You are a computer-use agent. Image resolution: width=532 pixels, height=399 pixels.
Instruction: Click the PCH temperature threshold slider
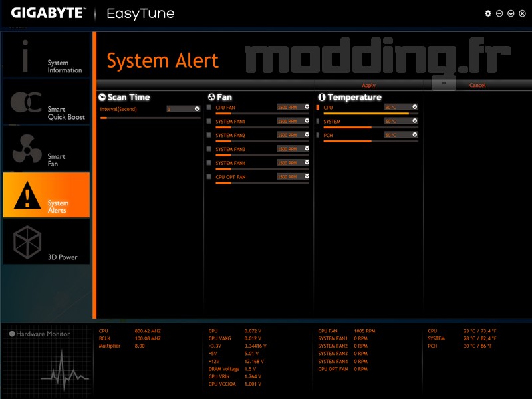pyautogui.click(x=370, y=142)
